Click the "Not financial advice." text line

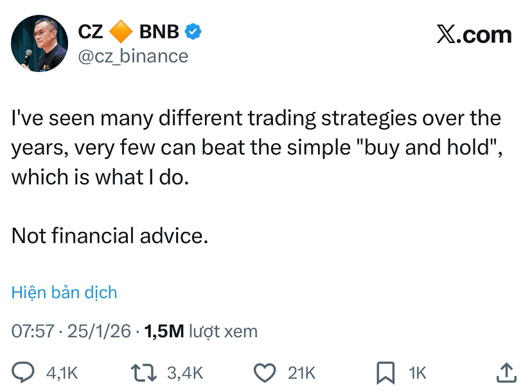(110, 236)
